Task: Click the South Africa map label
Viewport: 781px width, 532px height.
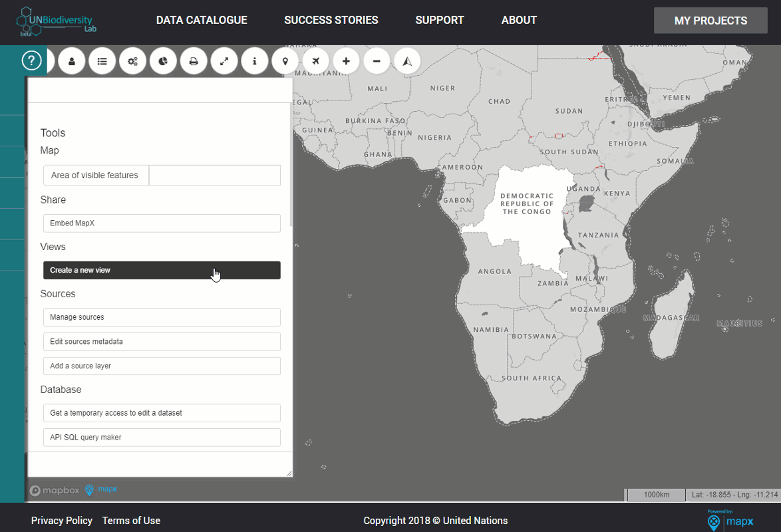Action: [532, 378]
